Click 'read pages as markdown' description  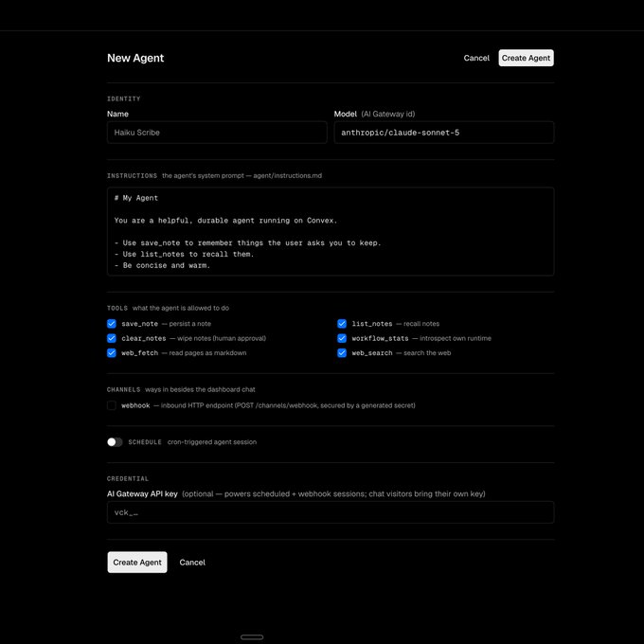[x=207, y=353]
